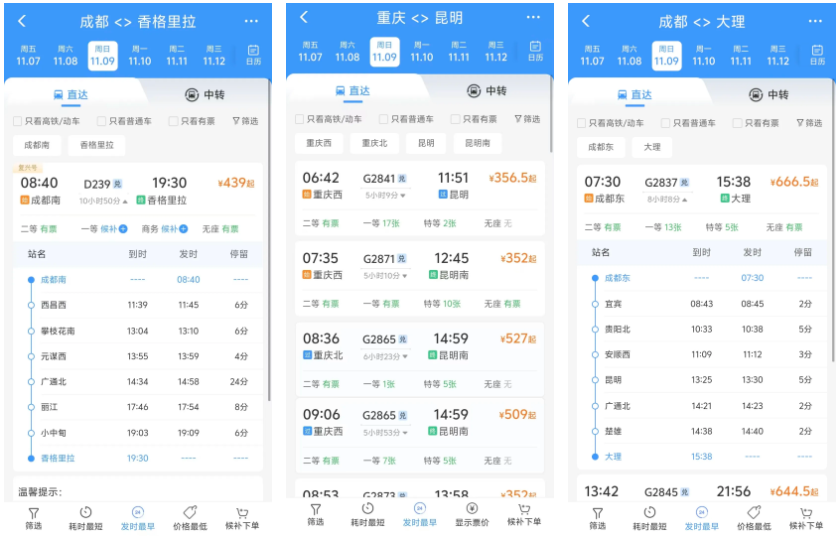The height and width of the screenshot is (544, 839).
Task: Sort by 耗时最短 on the 成都 <> 香格里拉 page
Action: point(86,517)
